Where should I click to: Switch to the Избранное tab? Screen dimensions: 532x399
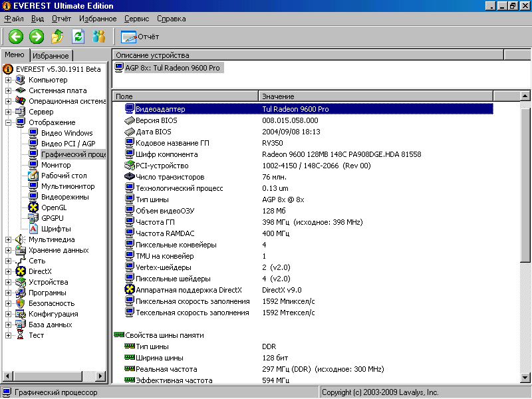(x=51, y=56)
